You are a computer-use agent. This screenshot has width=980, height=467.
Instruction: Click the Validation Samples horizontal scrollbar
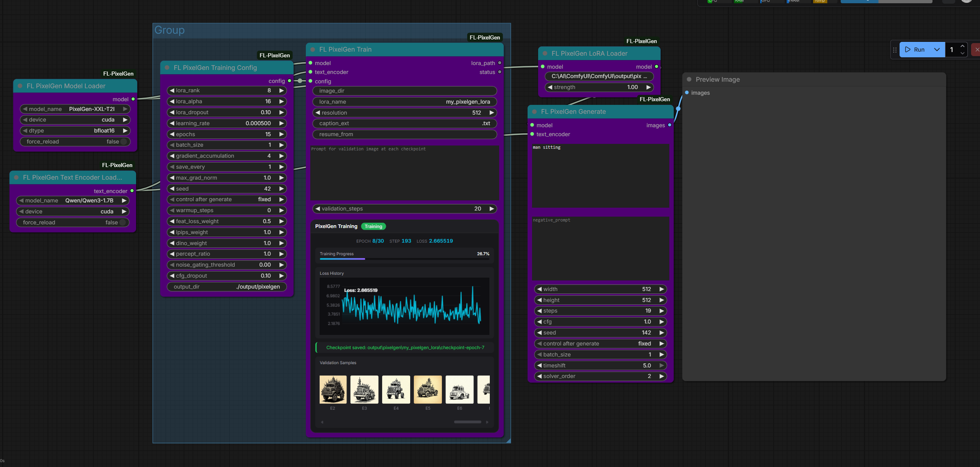tap(467, 422)
